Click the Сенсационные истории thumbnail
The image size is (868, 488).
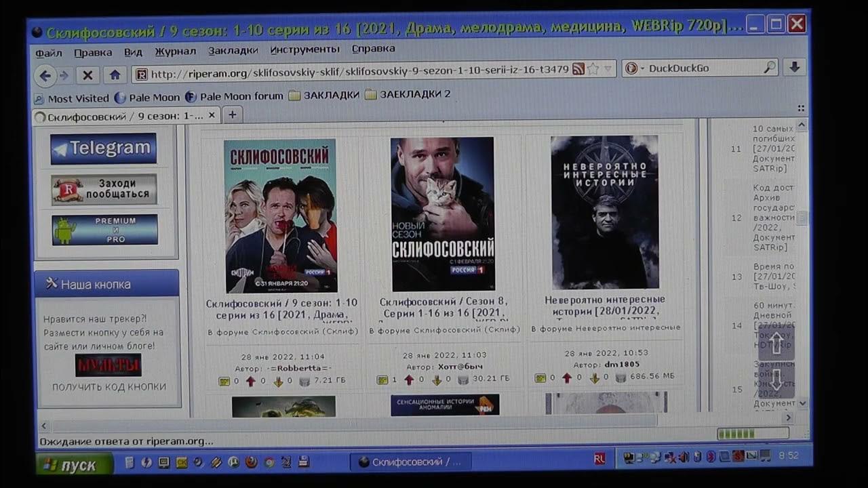pyautogui.click(x=445, y=405)
